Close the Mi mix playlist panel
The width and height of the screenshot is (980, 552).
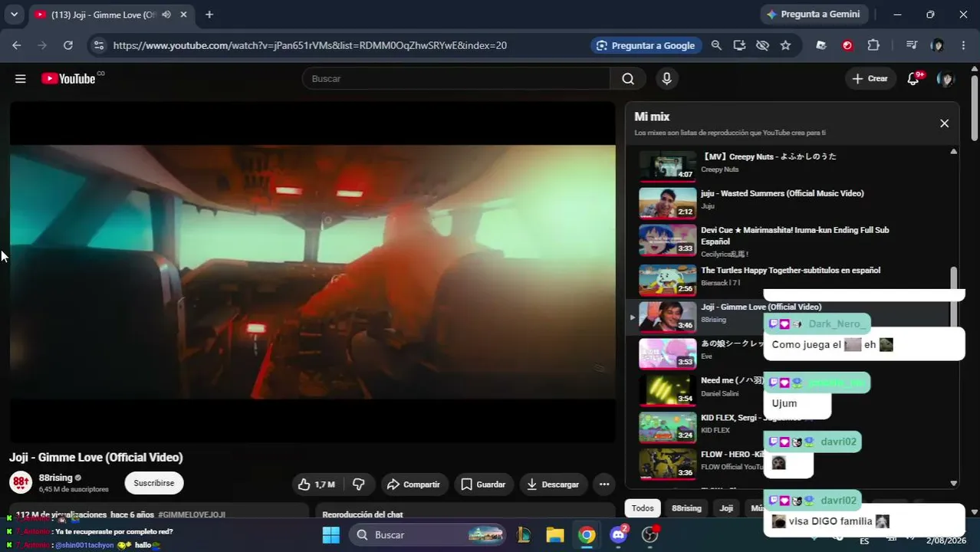(x=944, y=123)
